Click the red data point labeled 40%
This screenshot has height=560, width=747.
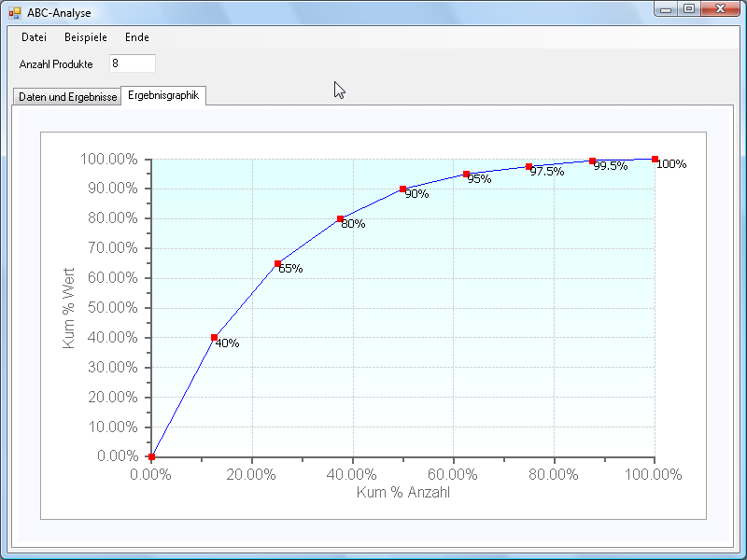pos(215,338)
